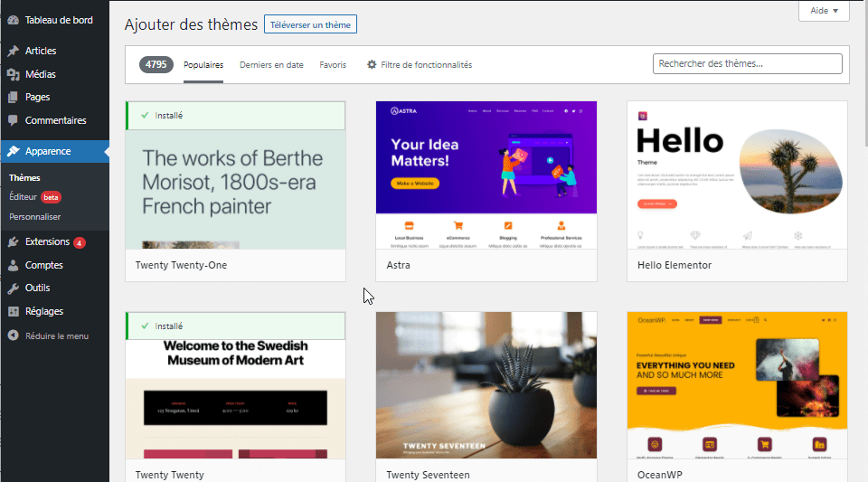Click the Twenty Twenty theme thumbnail
Image resolution: width=868 pixels, height=482 pixels.
(235, 386)
